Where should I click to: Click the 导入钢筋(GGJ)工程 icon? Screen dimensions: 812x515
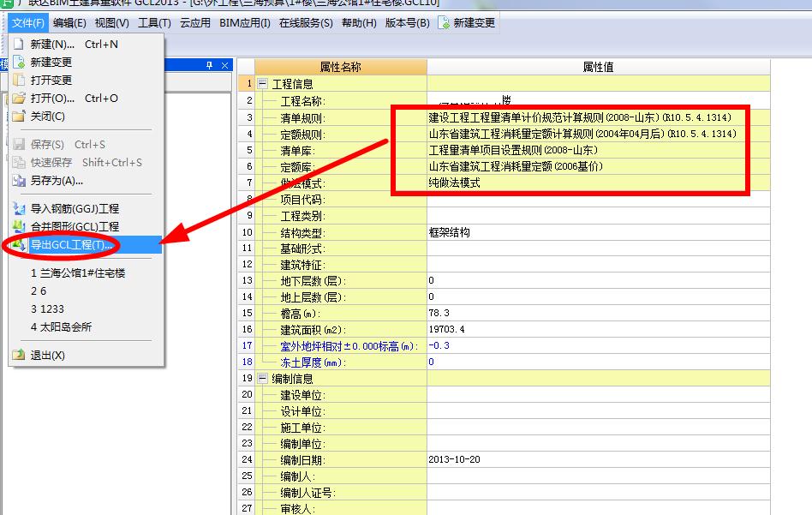tap(19, 208)
